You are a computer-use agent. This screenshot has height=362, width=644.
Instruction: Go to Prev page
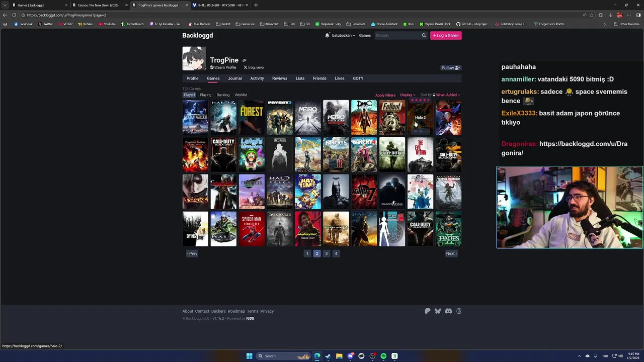tap(192, 253)
